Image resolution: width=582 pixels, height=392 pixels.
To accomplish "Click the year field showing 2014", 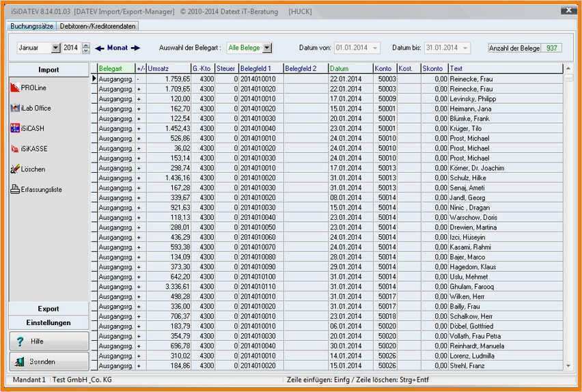I will click(71, 48).
